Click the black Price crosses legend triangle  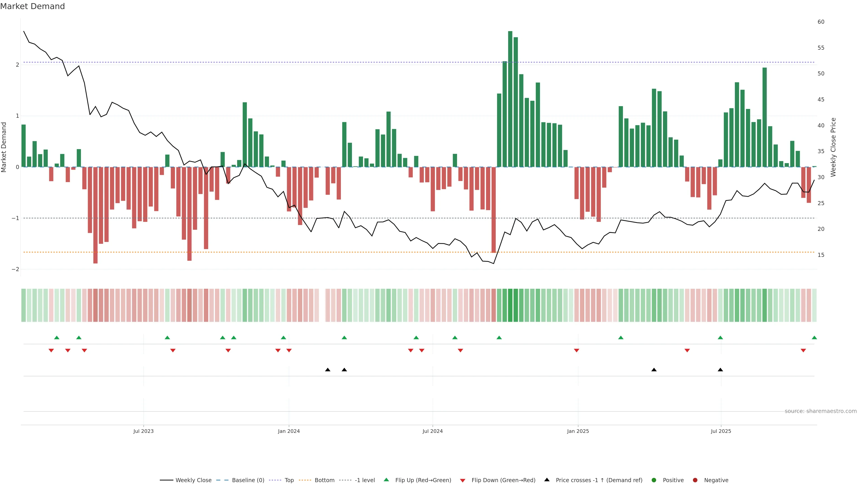click(547, 480)
